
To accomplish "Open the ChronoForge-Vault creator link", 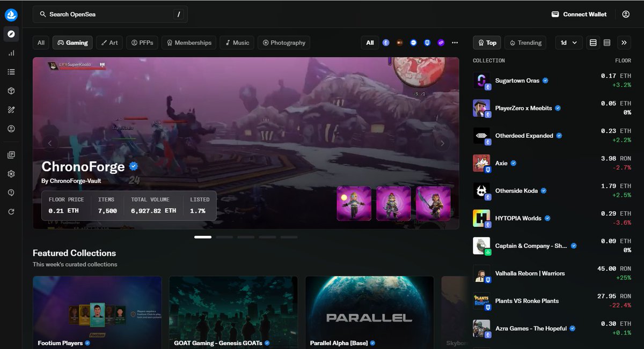I will coord(71,181).
